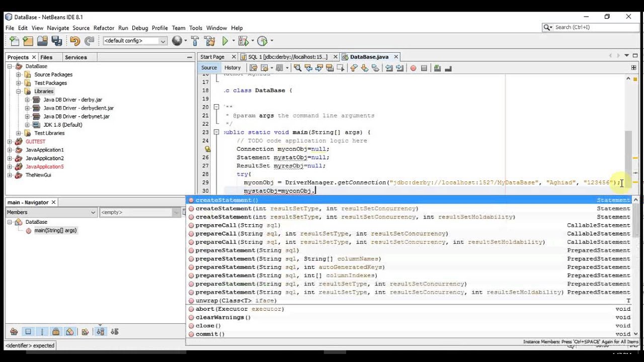The height and width of the screenshot is (362, 644).
Task: Click the lightbulb hint icon on line 25
Action: point(207,149)
